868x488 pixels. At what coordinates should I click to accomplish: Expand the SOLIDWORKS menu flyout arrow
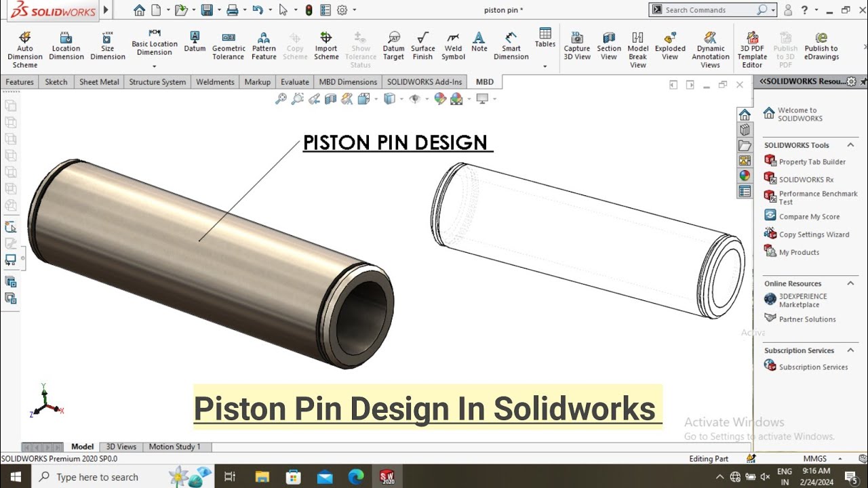106,10
